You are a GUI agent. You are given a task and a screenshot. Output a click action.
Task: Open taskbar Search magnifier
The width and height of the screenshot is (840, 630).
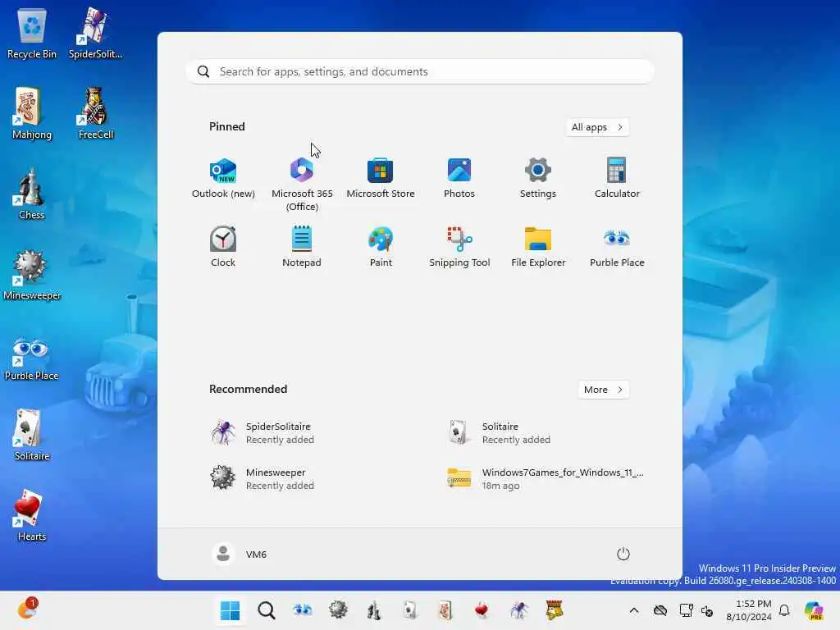click(267, 610)
